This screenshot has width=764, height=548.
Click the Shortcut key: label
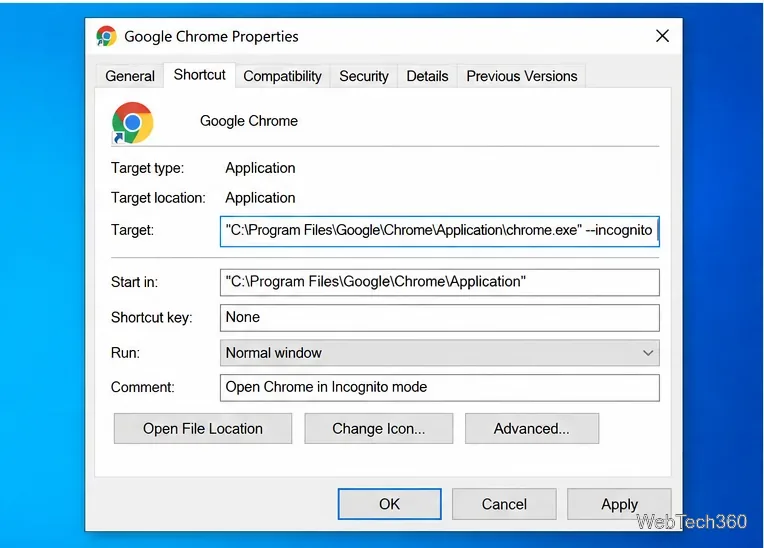click(152, 318)
